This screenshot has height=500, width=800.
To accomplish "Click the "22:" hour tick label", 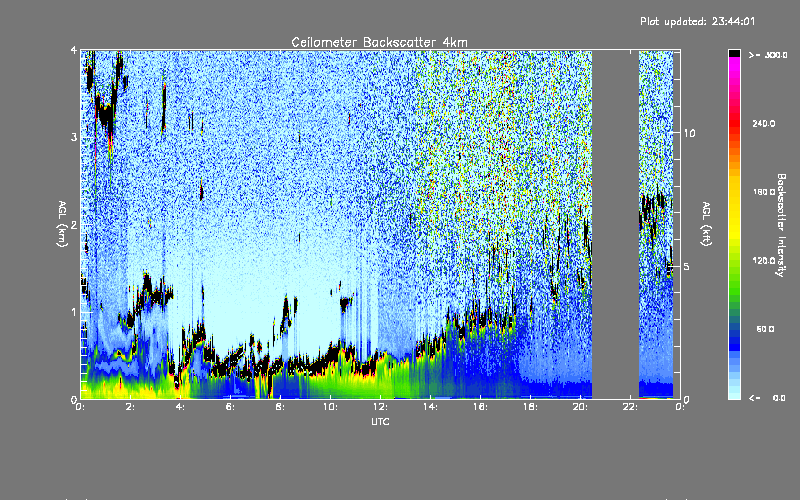I will pos(630,407).
